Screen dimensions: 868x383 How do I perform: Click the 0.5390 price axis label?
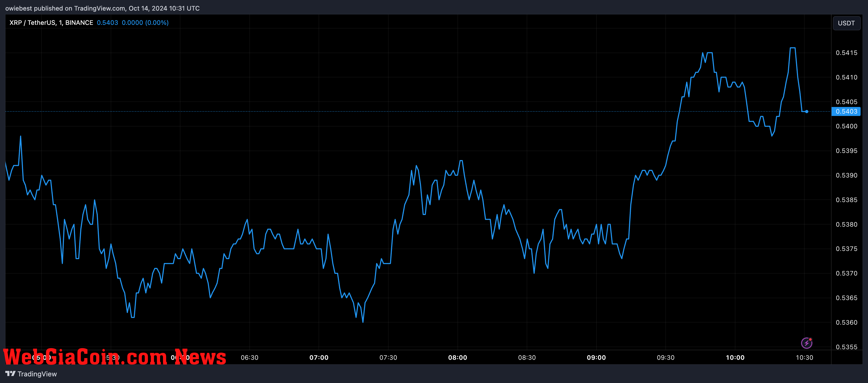(846, 175)
